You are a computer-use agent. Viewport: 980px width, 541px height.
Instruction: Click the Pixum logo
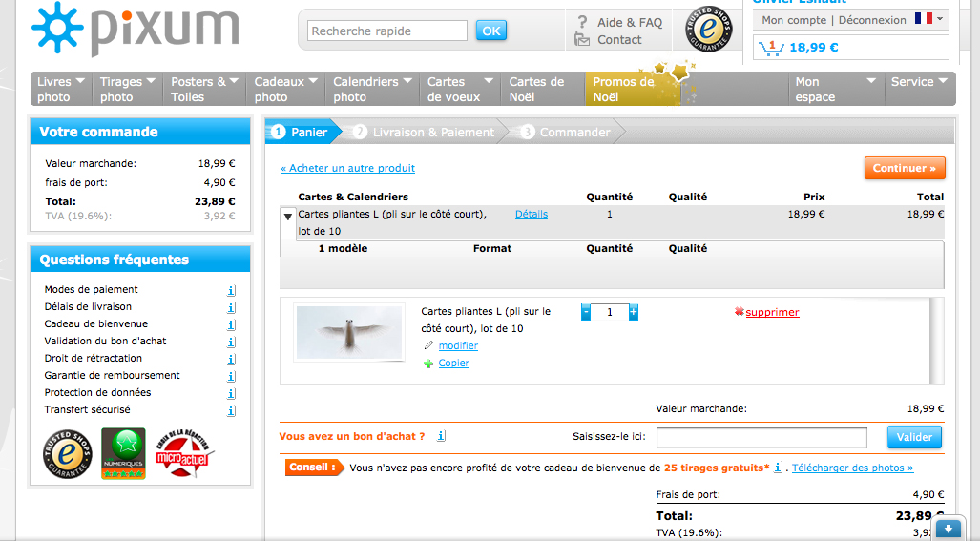135,29
